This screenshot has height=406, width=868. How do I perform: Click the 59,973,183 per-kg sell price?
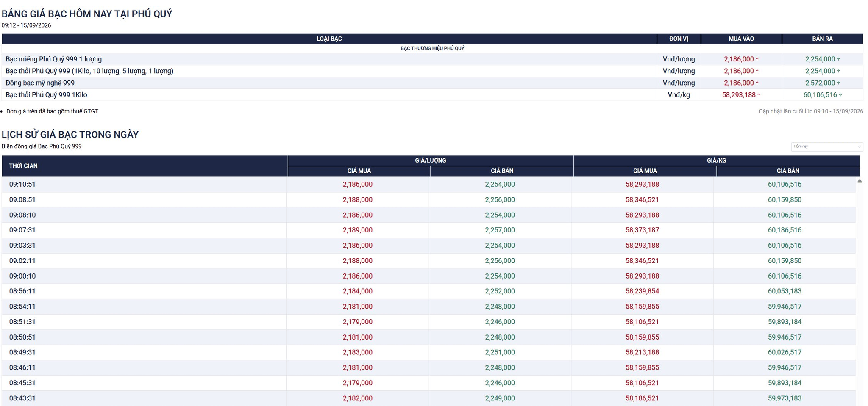click(785, 398)
